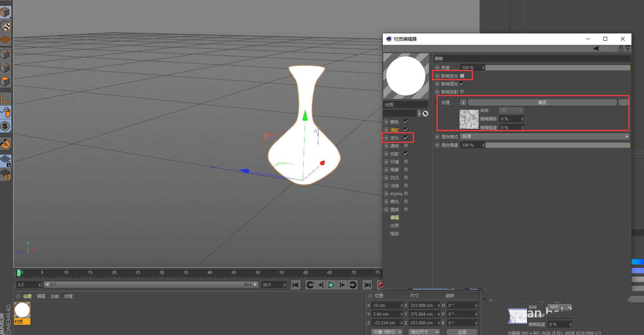Screen dimensions: 644x335
Task: Select the Texture mode checkerboard cube icon
Action: (x=5, y=26)
